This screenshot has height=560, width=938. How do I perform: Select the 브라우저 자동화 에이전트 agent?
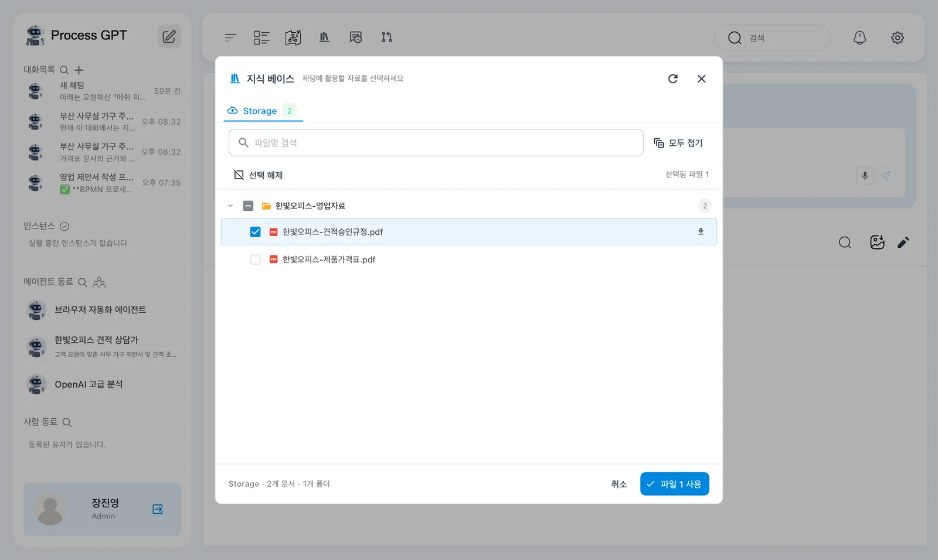pyautogui.click(x=102, y=310)
